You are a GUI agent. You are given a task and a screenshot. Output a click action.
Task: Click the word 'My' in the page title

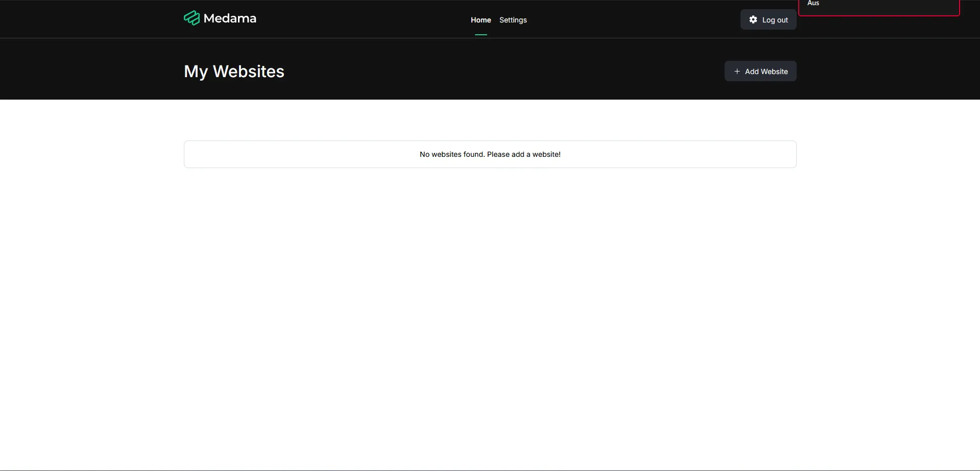pos(196,72)
